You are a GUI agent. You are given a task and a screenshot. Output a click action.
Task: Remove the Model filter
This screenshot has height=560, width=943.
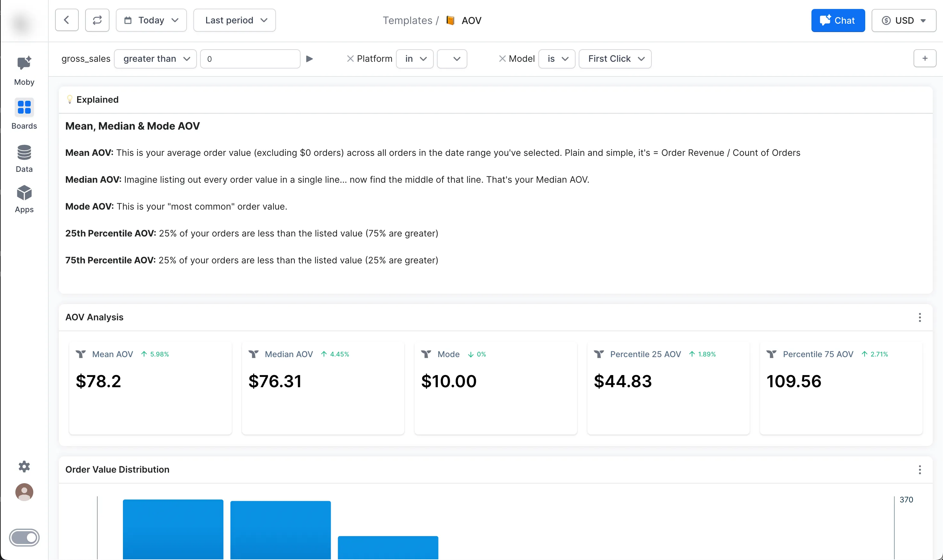click(x=502, y=59)
